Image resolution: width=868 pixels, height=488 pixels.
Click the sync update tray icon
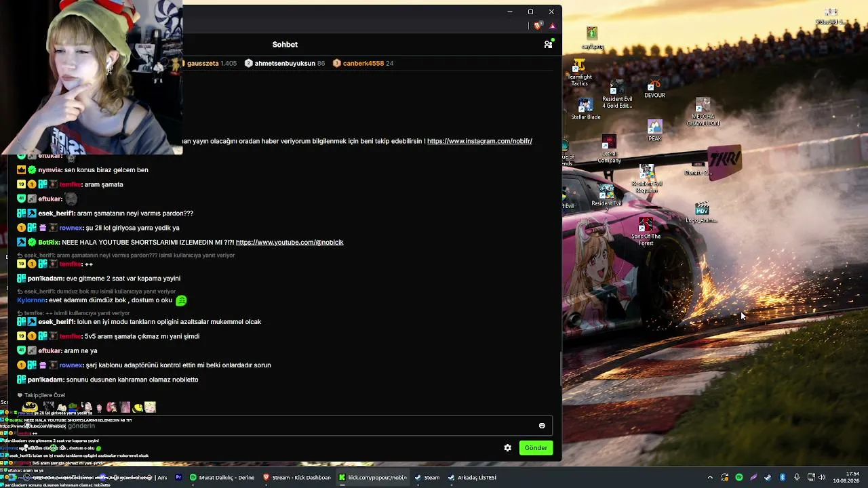724,477
